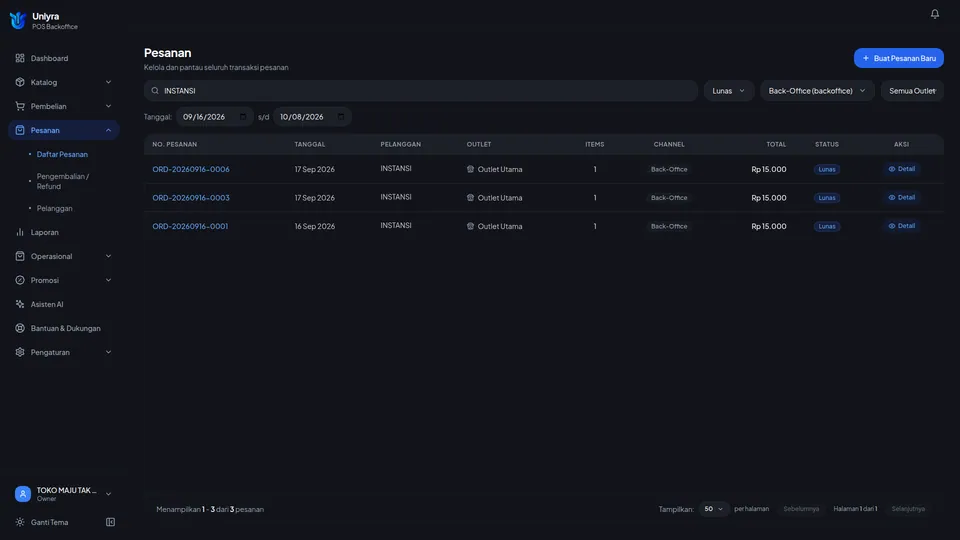Expand the Operasional menu chevron
The height and width of the screenshot is (540, 960).
click(x=108, y=256)
